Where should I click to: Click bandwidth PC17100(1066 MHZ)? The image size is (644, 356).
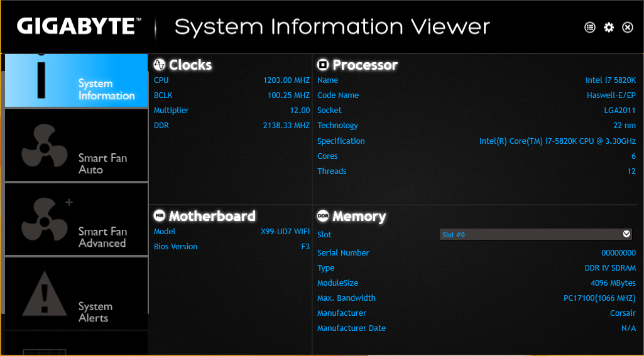(599, 298)
